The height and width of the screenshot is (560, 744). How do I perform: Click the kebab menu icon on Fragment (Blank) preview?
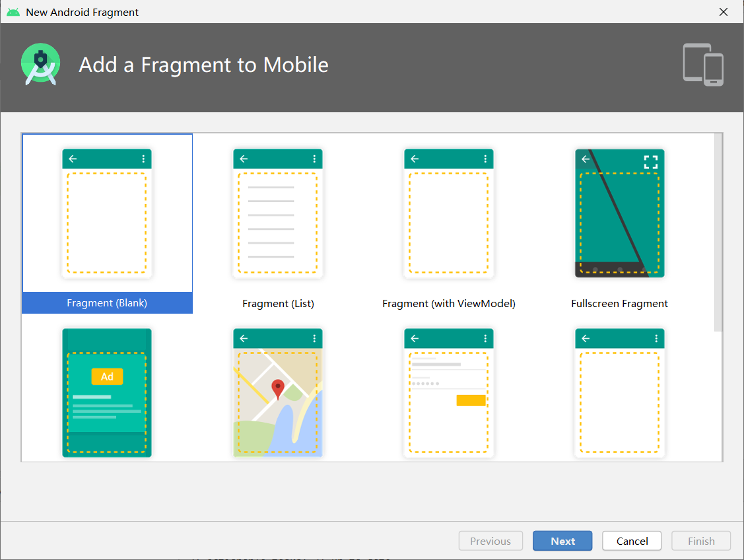pos(142,158)
